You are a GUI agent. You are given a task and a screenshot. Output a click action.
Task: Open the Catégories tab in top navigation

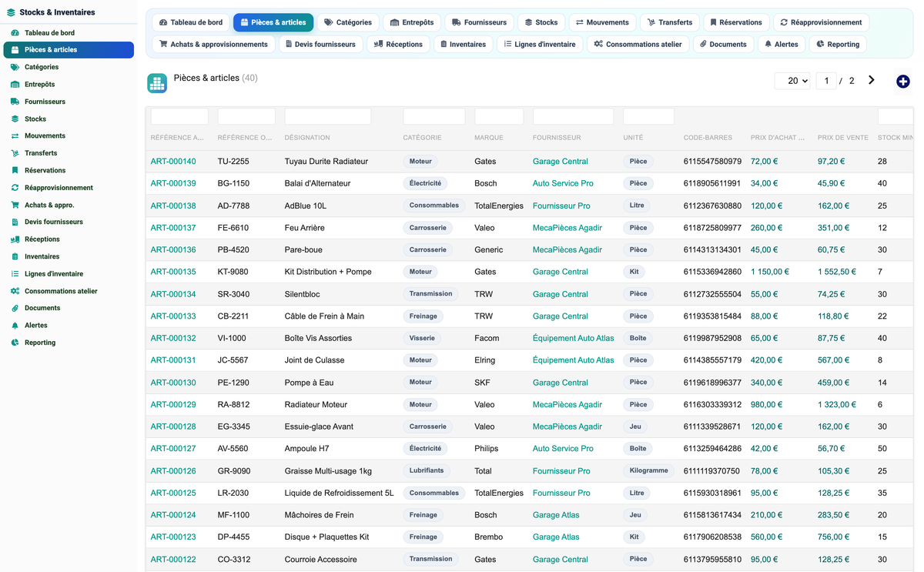click(348, 22)
